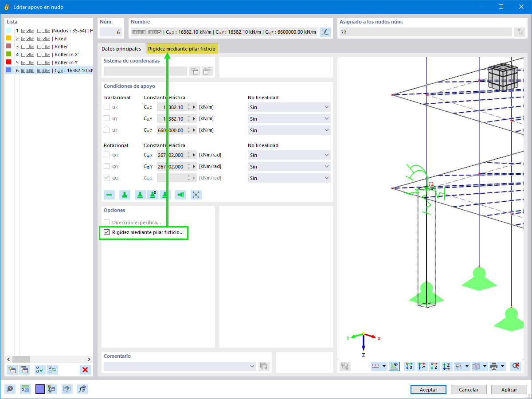Click the Aceptar button

(428, 390)
